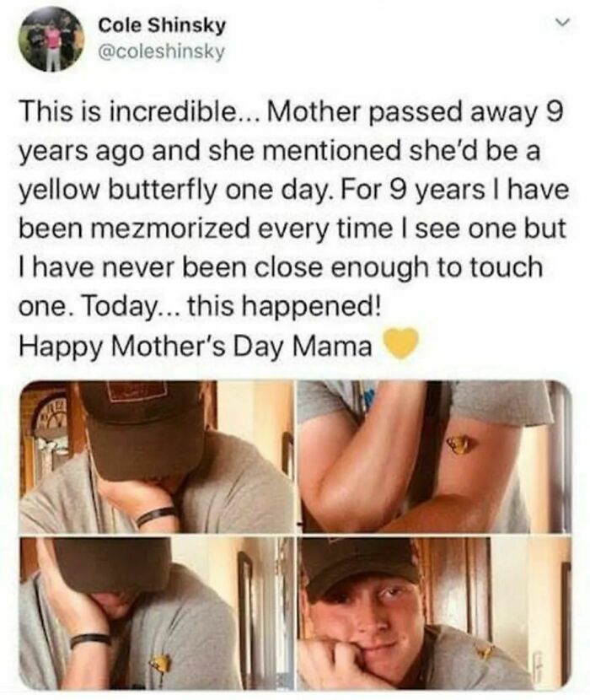Click the butterfly on the arm
590x700 pixels.
459,444
